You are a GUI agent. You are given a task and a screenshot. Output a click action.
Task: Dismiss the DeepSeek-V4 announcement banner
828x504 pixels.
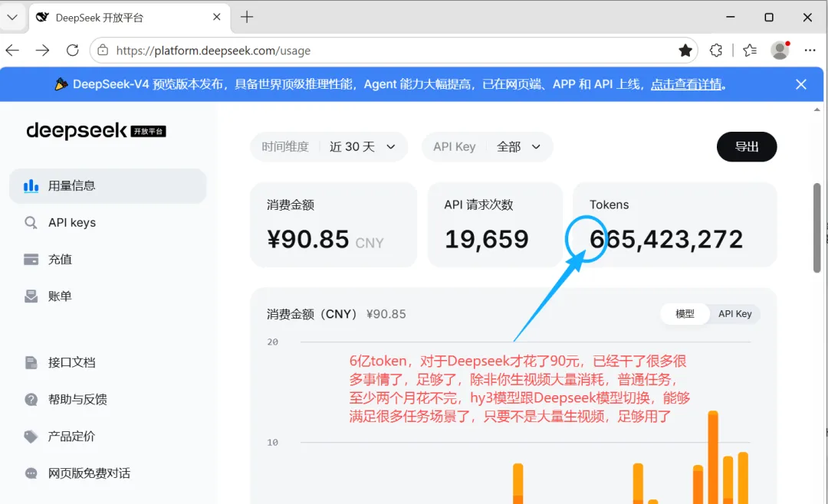(x=801, y=84)
